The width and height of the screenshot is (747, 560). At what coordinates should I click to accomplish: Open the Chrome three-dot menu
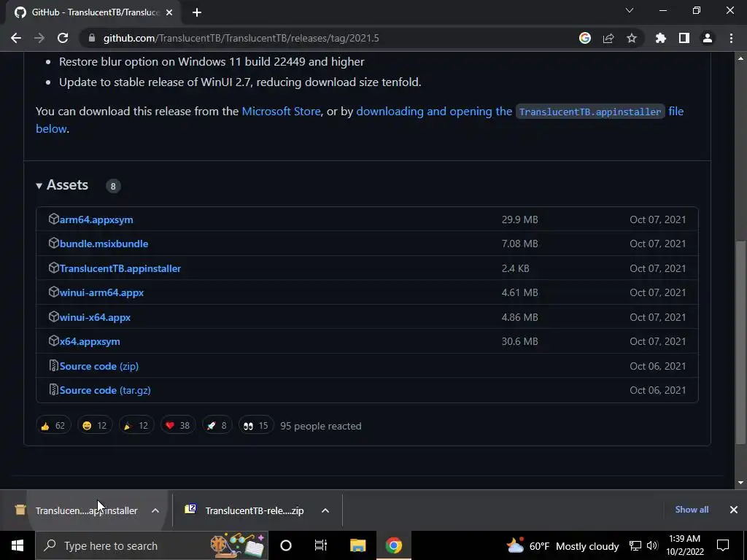click(x=731, y=38)
